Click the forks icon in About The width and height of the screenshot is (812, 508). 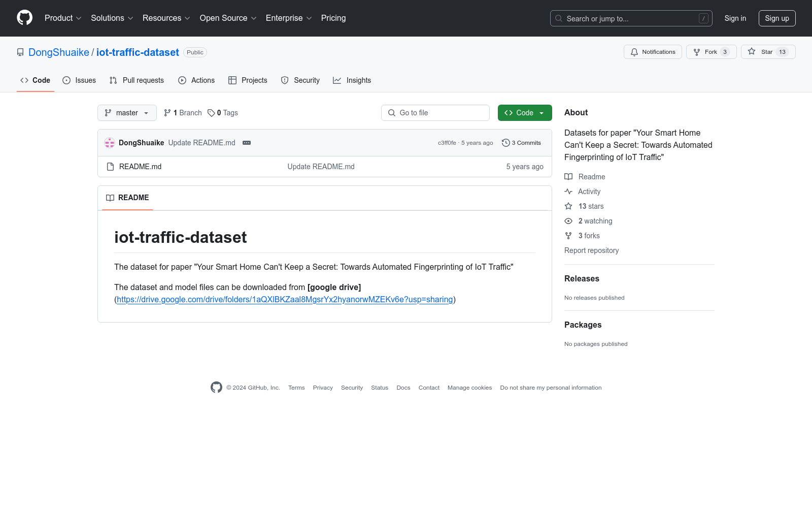(568, 236)
